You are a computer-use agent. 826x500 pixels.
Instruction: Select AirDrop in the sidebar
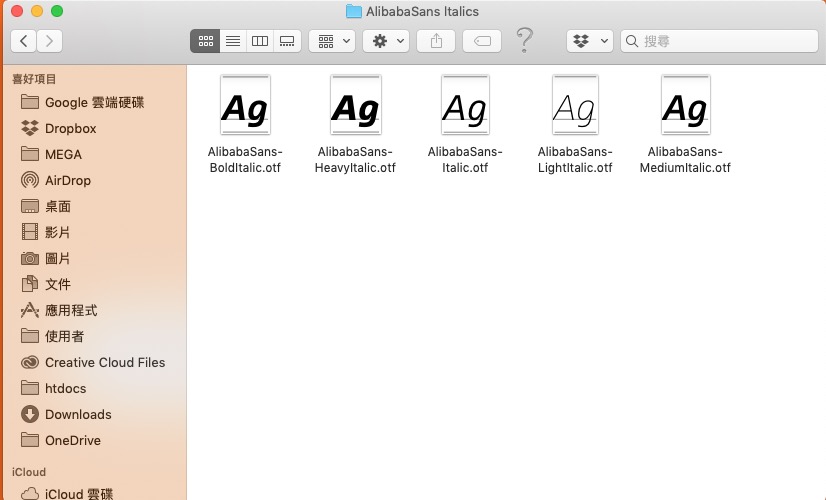tap(94, 180)
